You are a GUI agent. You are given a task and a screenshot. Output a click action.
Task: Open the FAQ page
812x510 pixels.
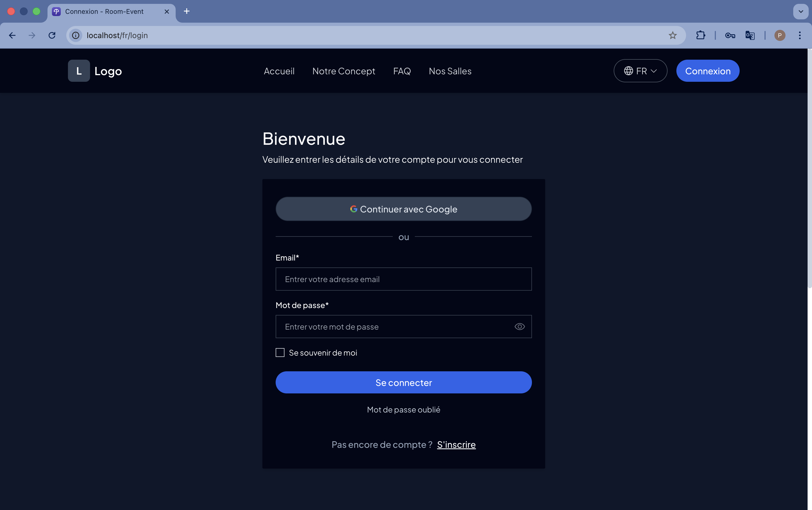402,71
